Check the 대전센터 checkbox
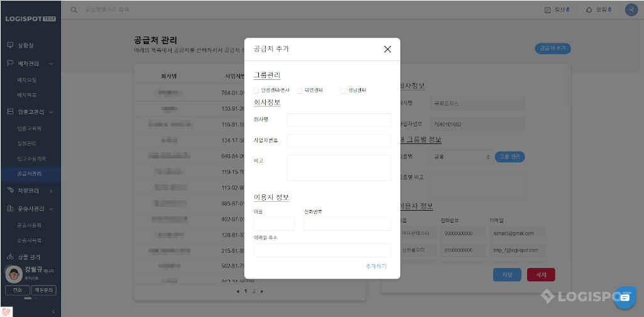 pos(300,91)
